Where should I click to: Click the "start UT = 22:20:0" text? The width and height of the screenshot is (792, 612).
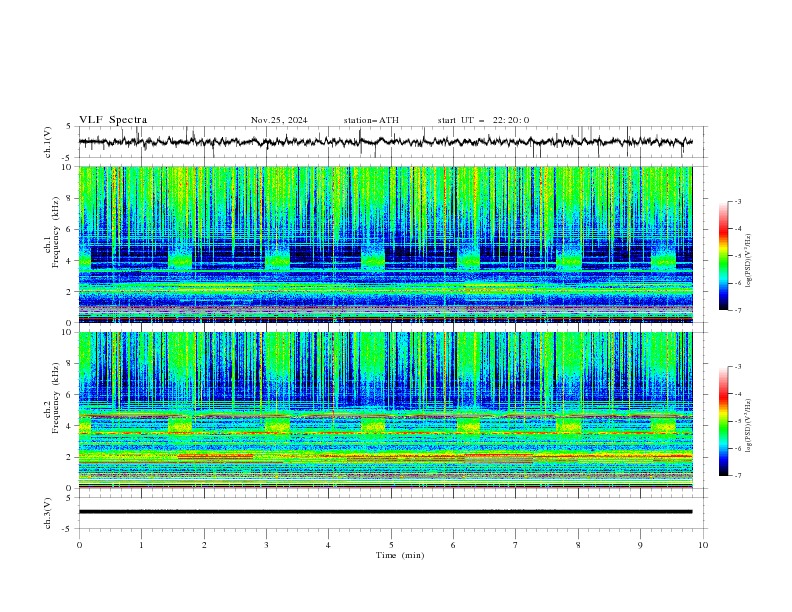pyautogui.click(x=483, y=120)
